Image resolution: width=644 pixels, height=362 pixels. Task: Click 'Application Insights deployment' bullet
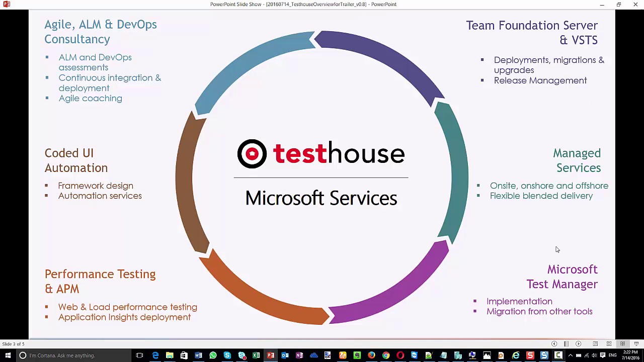click(x=124, y=317)
